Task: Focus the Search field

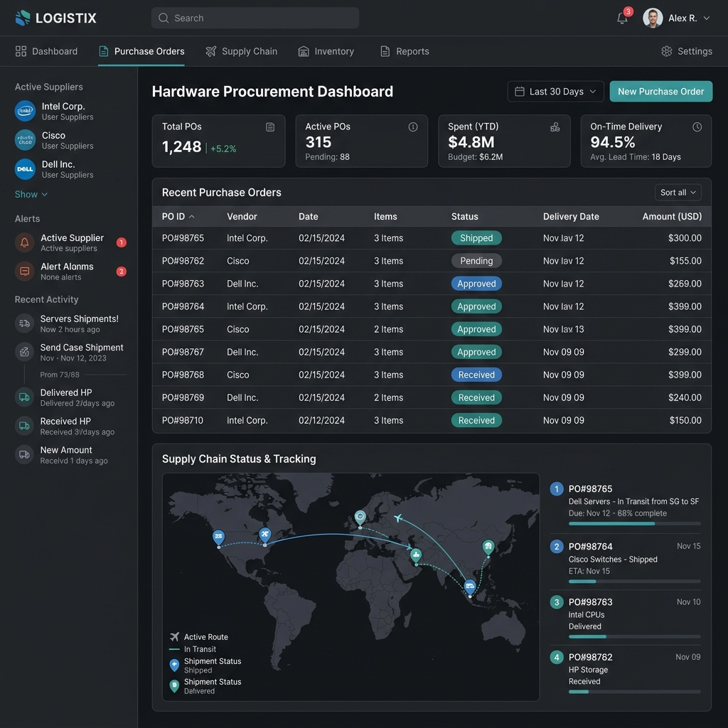Action: click(x=255, y=18)
